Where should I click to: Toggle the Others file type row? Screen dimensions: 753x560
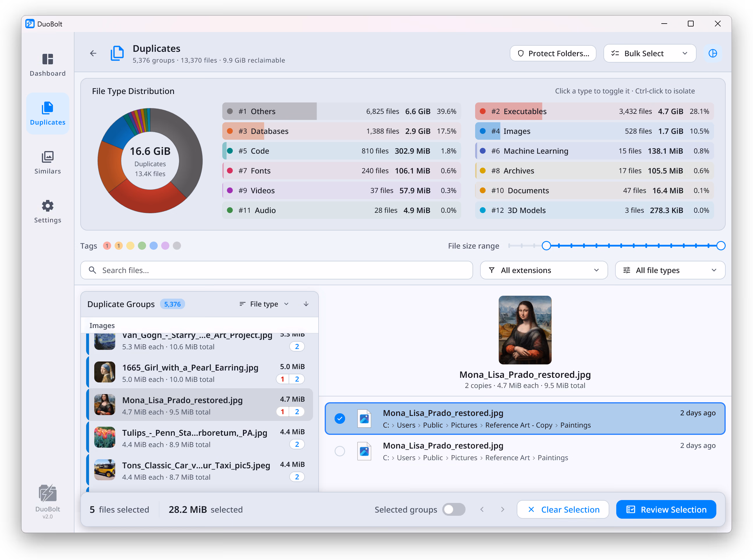pyautogui.click(x=341, y=111)
